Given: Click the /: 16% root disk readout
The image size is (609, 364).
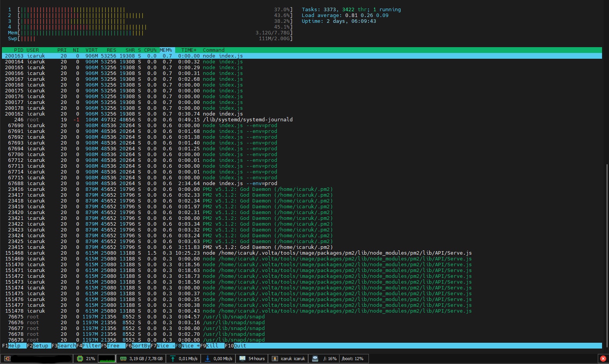Looking at the screenshot, I should pyautogui.click(x=330, y=359).
